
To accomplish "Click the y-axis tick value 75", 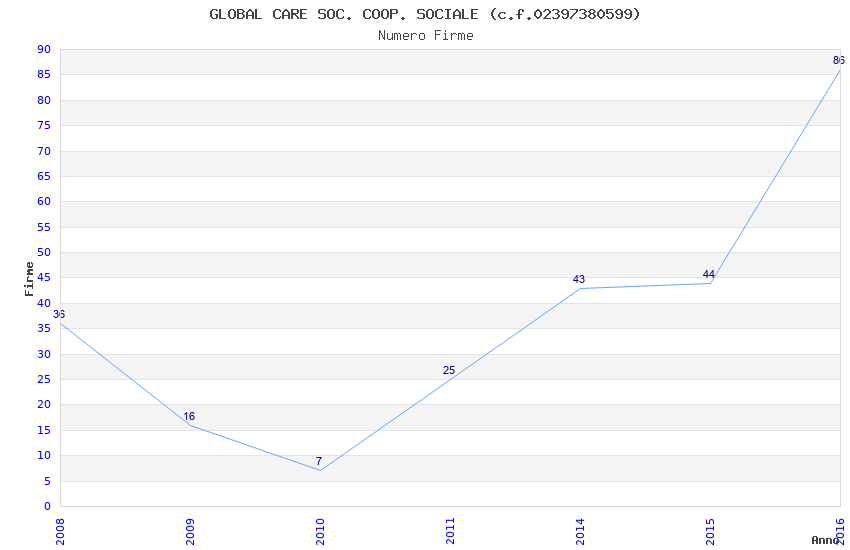I will tap(44, 125).
